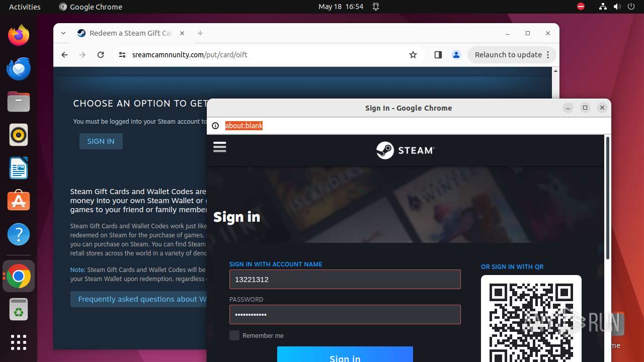Click the notification bell icon in top bar
Screen dimensions: 644x362
(x=376, y=7)
